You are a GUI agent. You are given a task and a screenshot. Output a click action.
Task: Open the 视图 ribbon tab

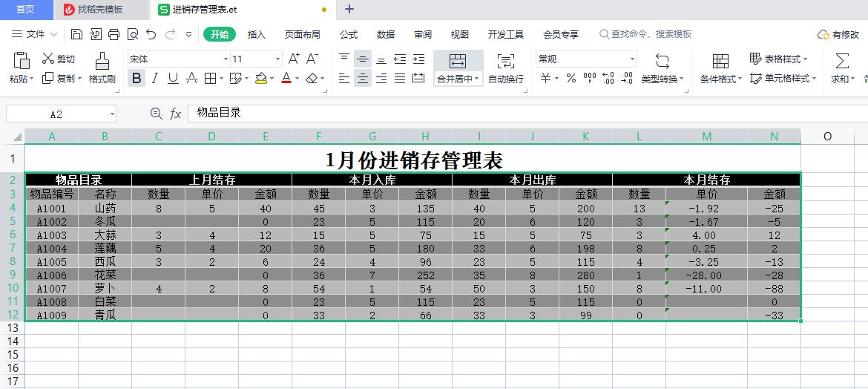(x=459, y=34)
